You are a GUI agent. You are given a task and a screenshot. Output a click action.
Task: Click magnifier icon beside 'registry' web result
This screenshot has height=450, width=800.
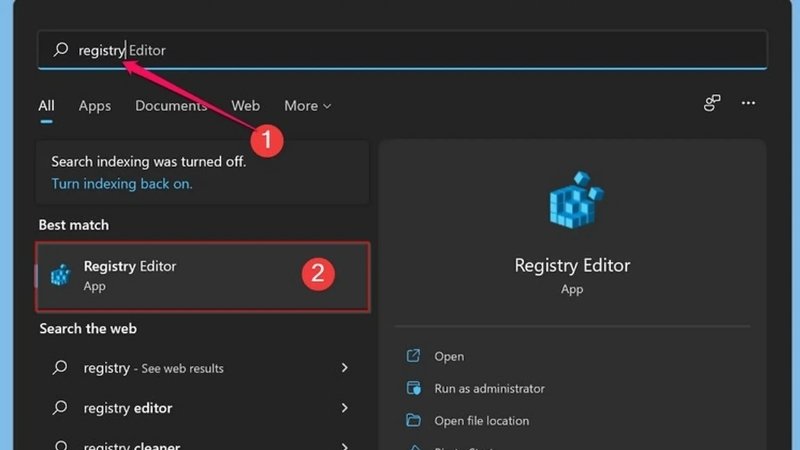[60, 367]
